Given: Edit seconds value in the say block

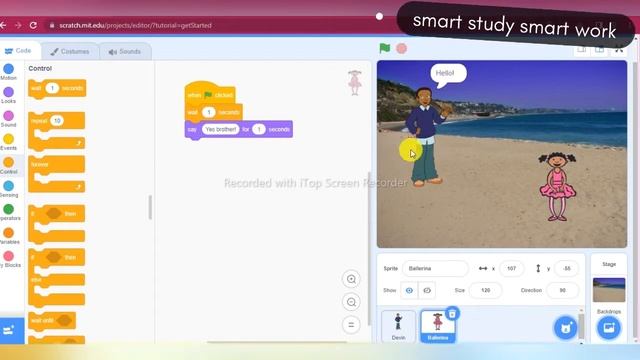Looking at the screenshot, I should 259,129.
